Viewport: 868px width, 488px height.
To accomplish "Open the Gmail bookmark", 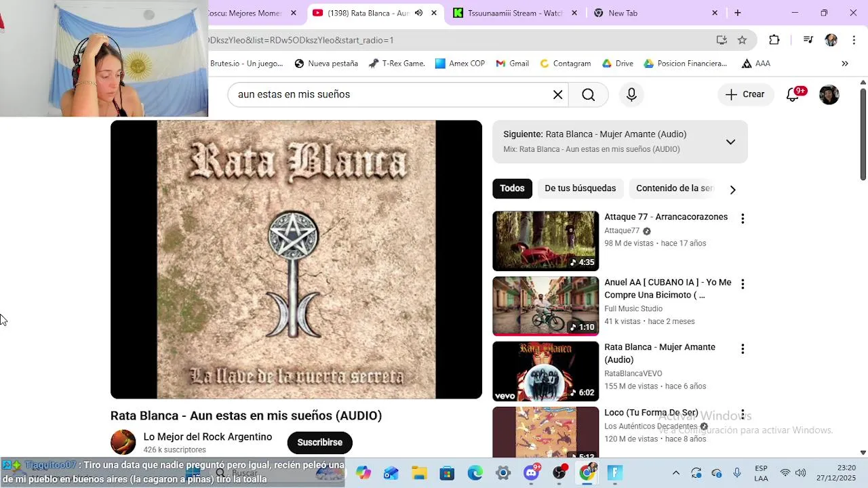I will [x=512, y=64].
